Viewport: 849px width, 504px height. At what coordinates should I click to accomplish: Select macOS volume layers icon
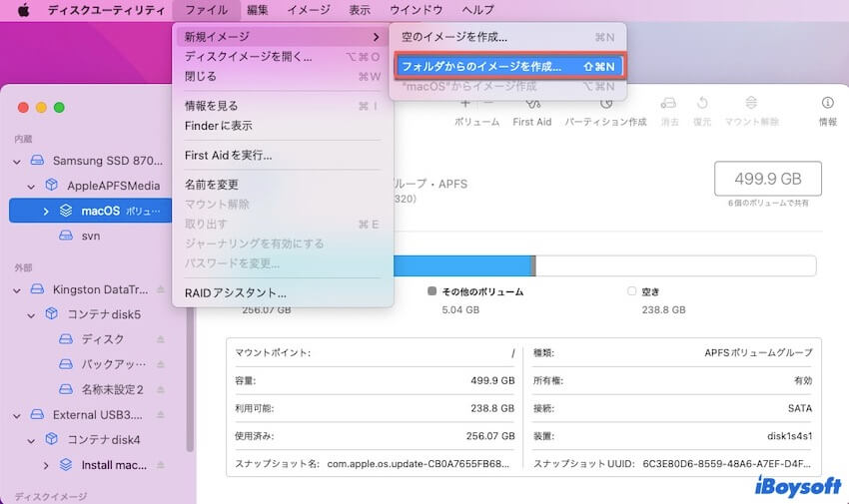click(66, 211)
